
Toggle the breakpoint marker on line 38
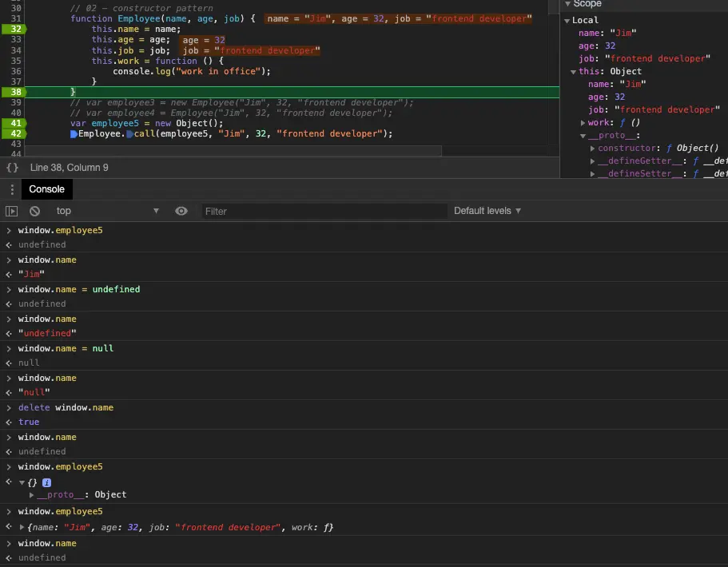coord(14,93)
